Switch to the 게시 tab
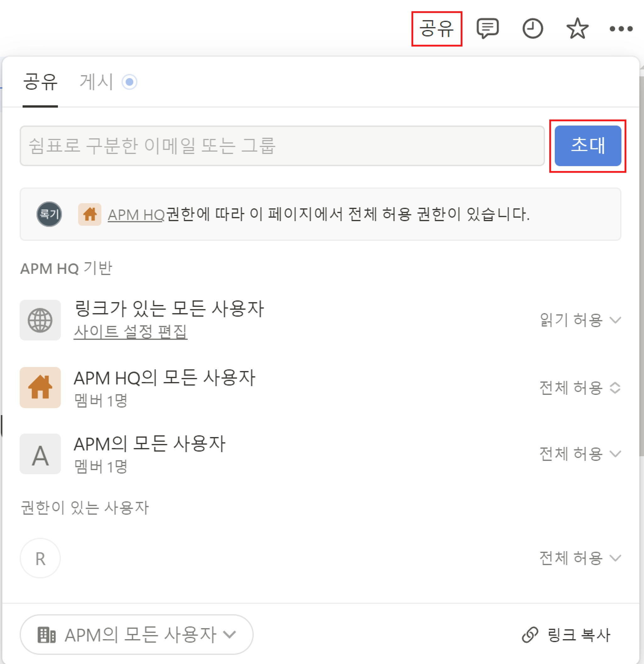Image resolution: width=644 pixels, height=664 pixels. [97, 82]
